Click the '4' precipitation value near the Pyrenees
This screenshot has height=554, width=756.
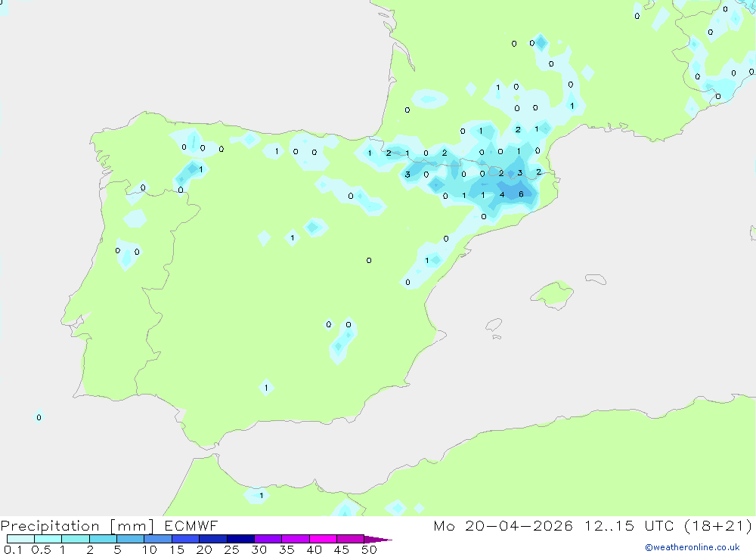tap(502, 195)
